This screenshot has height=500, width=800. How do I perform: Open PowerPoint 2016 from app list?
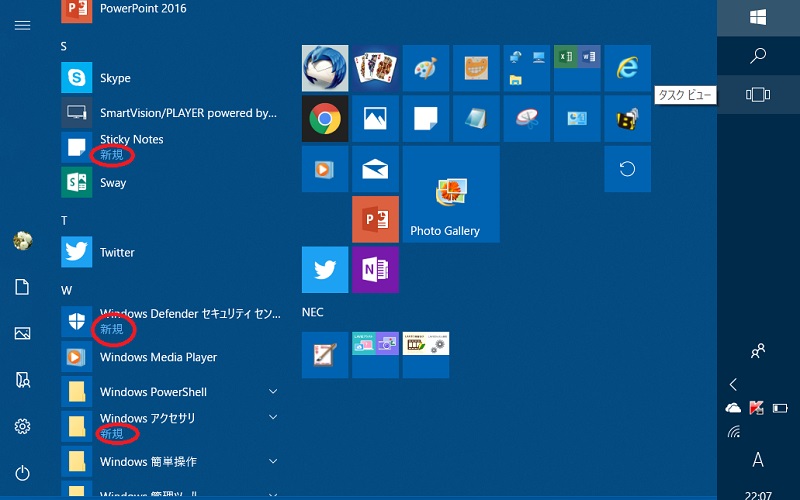(x=171, y=9)
